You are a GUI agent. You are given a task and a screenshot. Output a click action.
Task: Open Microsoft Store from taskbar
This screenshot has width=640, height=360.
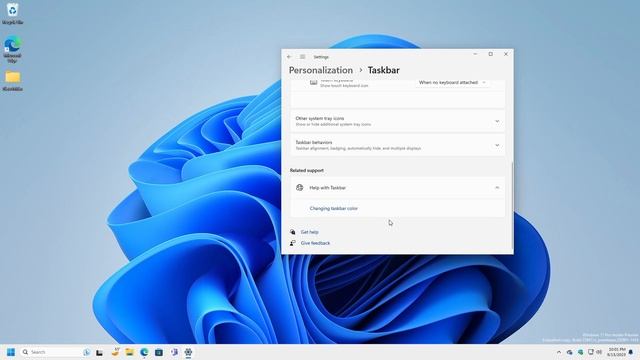(159, 352)
